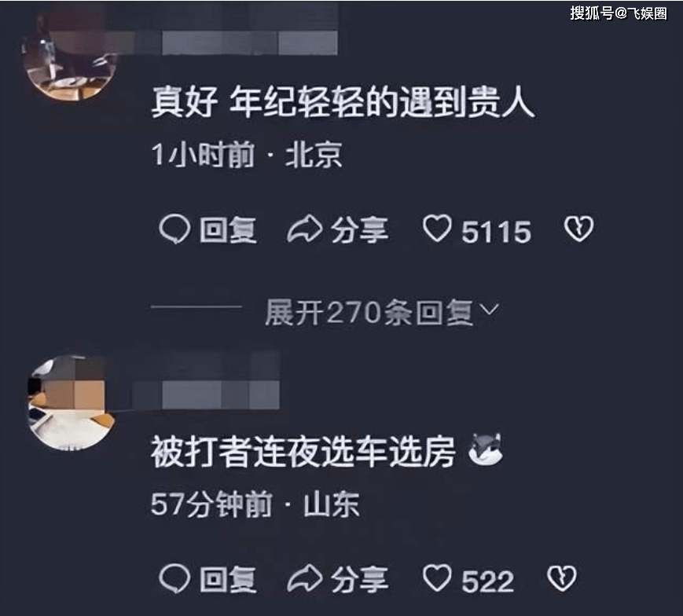
Task: Click share arrow on second comment
Action: 305,578
